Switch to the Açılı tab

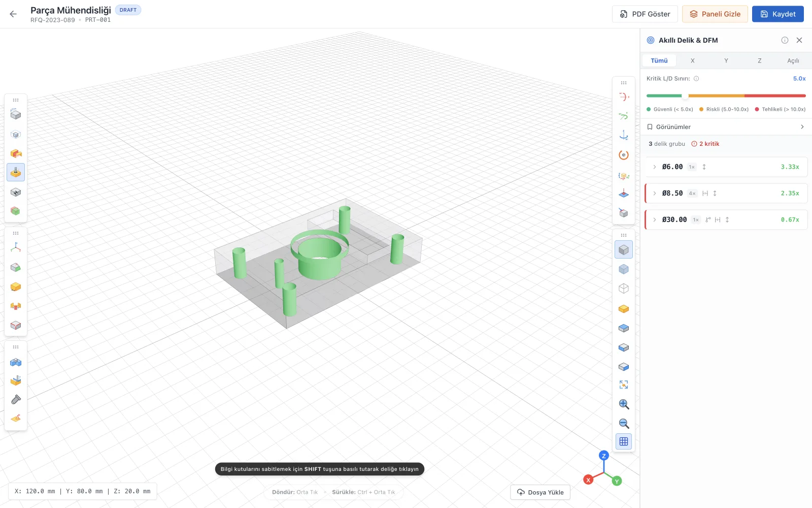[x=793, y=60]
